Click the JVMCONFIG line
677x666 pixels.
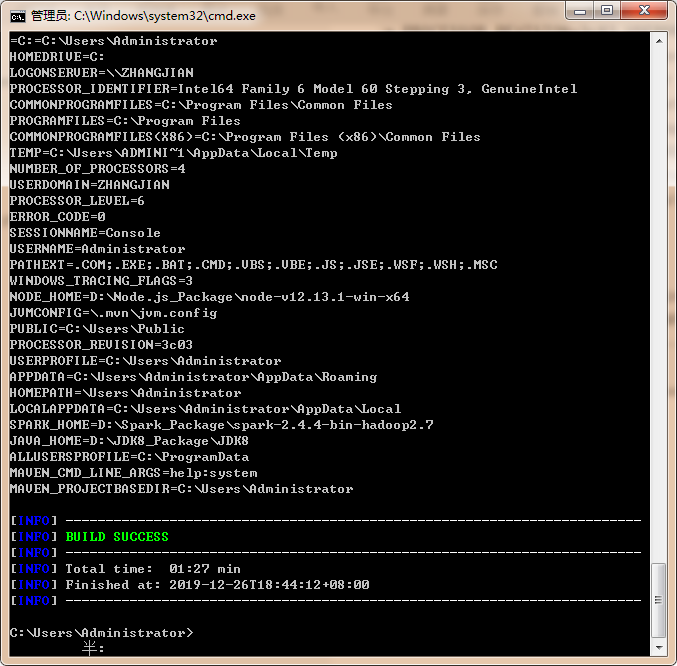pos(114,312)
